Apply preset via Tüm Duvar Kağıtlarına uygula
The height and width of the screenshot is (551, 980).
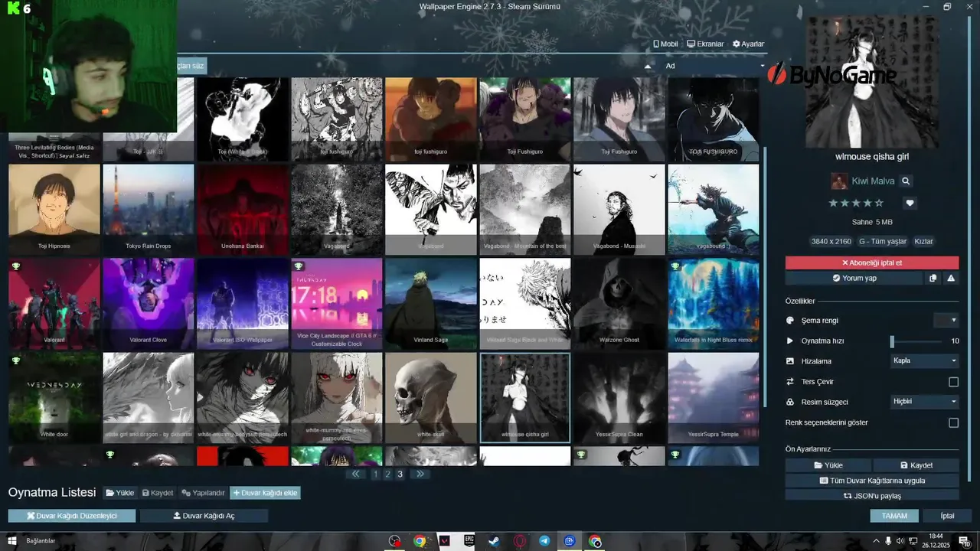click(872, 481)
